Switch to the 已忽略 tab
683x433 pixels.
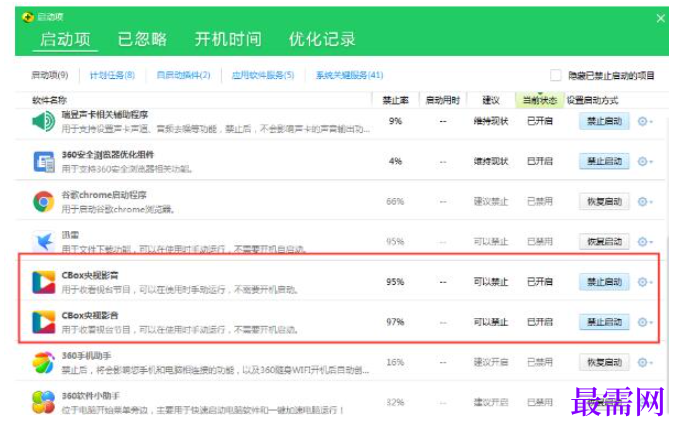click(x=142, y=39)
